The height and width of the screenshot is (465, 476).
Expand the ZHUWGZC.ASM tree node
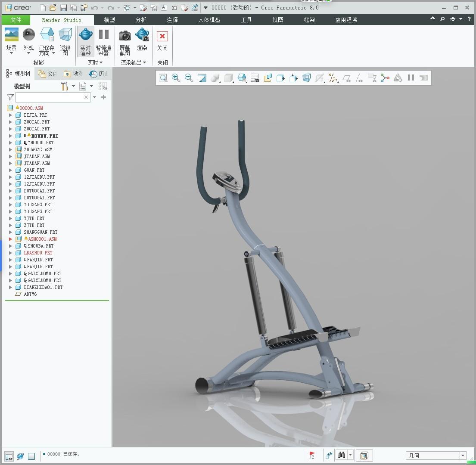tap(11, 149)
